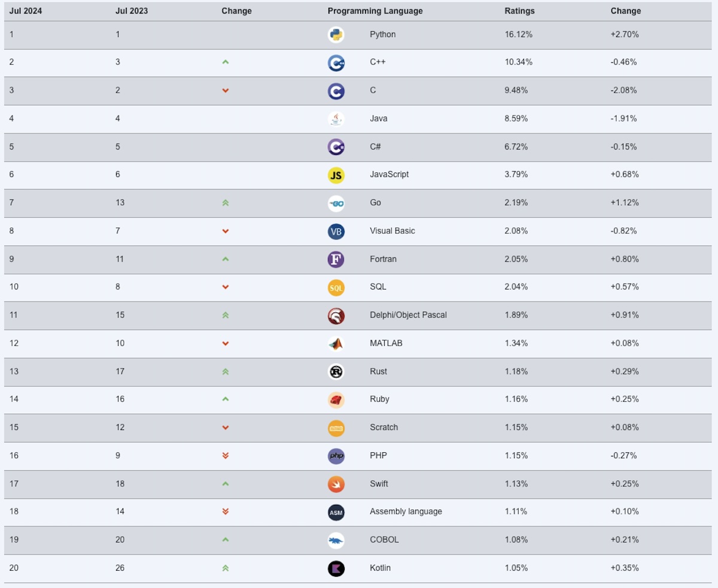Click the C++ language logo
718x588 pixels.
pos(336,63)
